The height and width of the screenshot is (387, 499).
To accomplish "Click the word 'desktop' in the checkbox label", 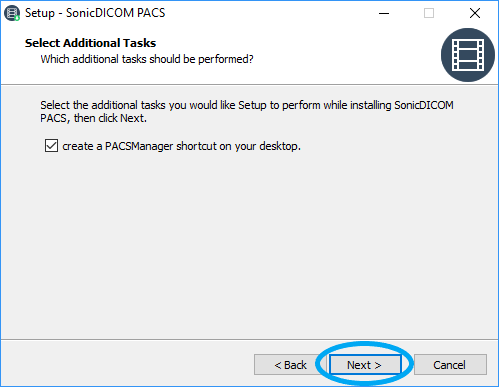I will click(279, 146).
